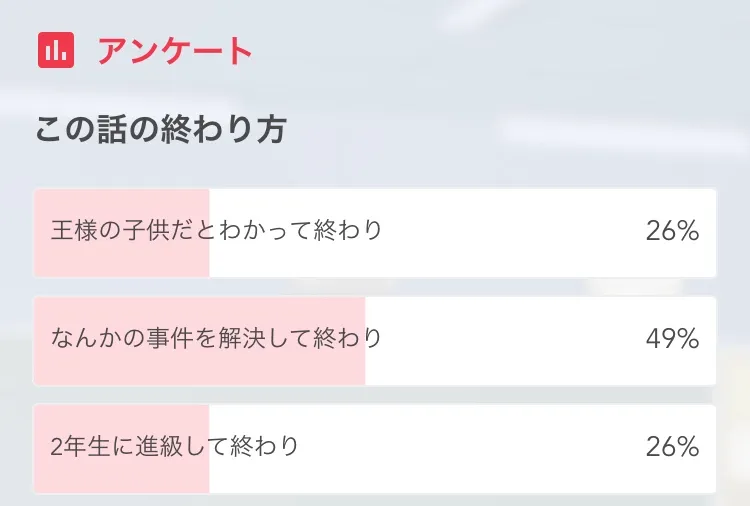Click the pink result fill of the 事件 option
This screenshot has width=750, height=506.
coord(200,368)
